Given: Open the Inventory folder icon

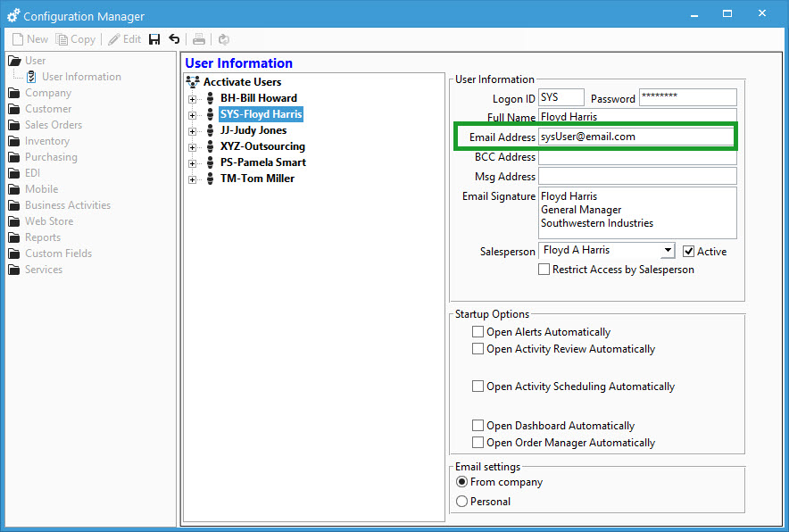Looking at the screenshot, I should [x=16, y=140].
